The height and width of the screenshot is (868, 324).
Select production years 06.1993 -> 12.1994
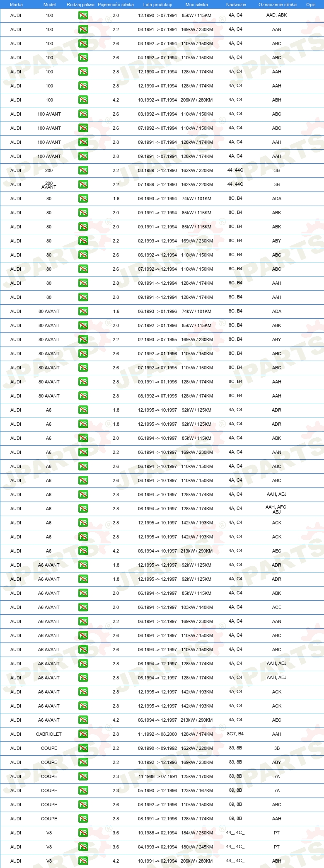[157, 199]
